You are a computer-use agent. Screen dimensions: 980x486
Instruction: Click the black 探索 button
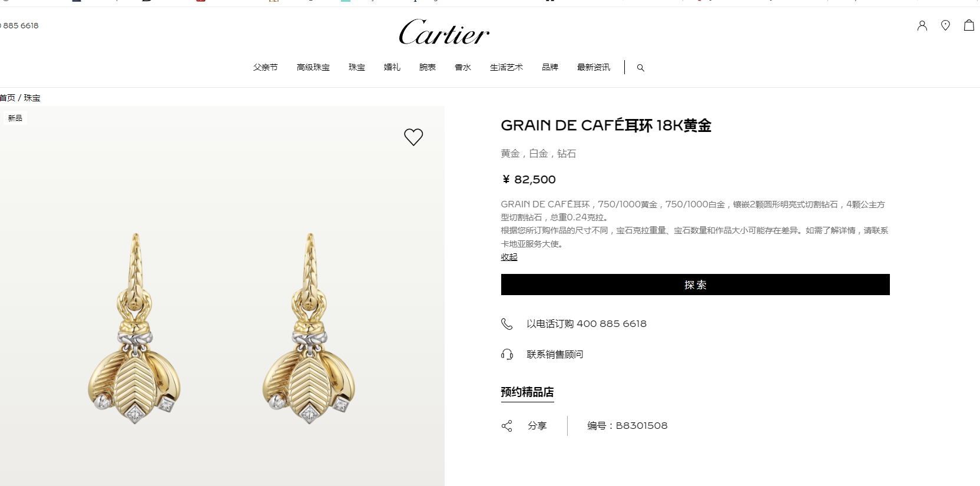(x=695, y=285)
